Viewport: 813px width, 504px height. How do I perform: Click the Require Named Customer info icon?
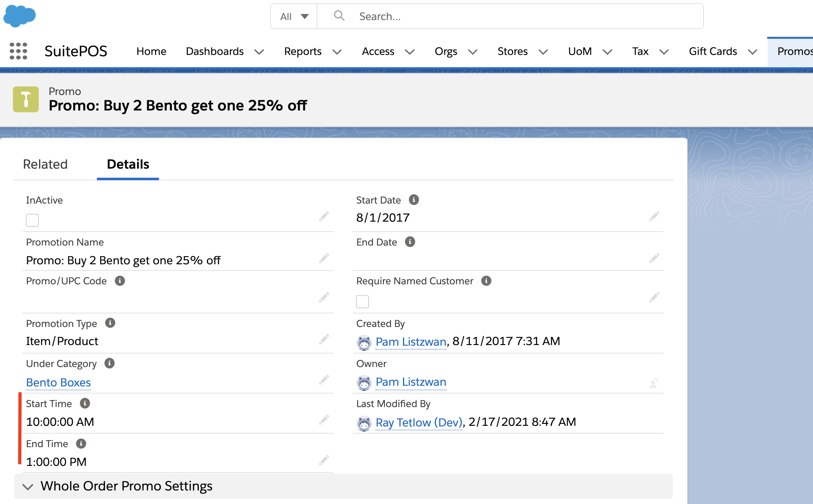tap(486, 281)
